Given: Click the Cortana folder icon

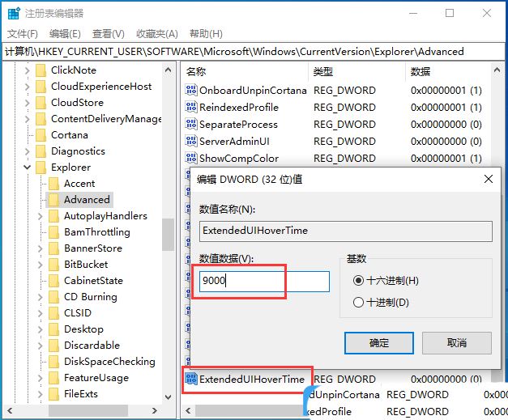Looking at the screenshot, I should point(41,135).
